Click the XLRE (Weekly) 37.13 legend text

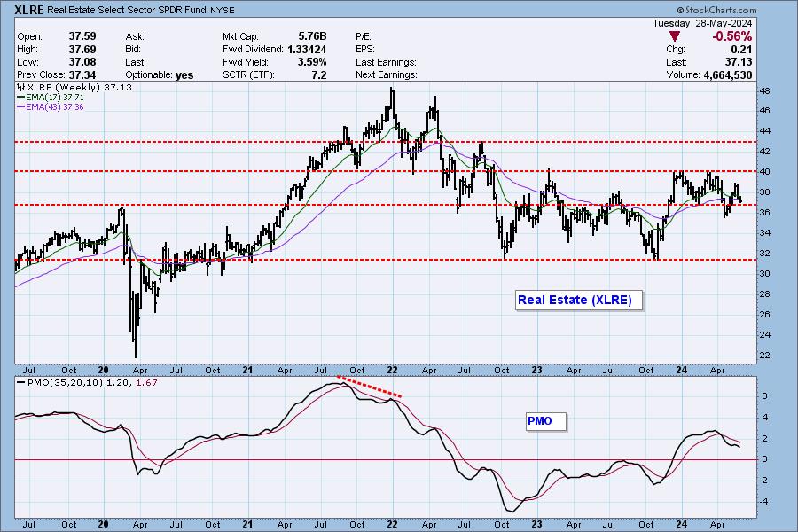click(79, 87)
